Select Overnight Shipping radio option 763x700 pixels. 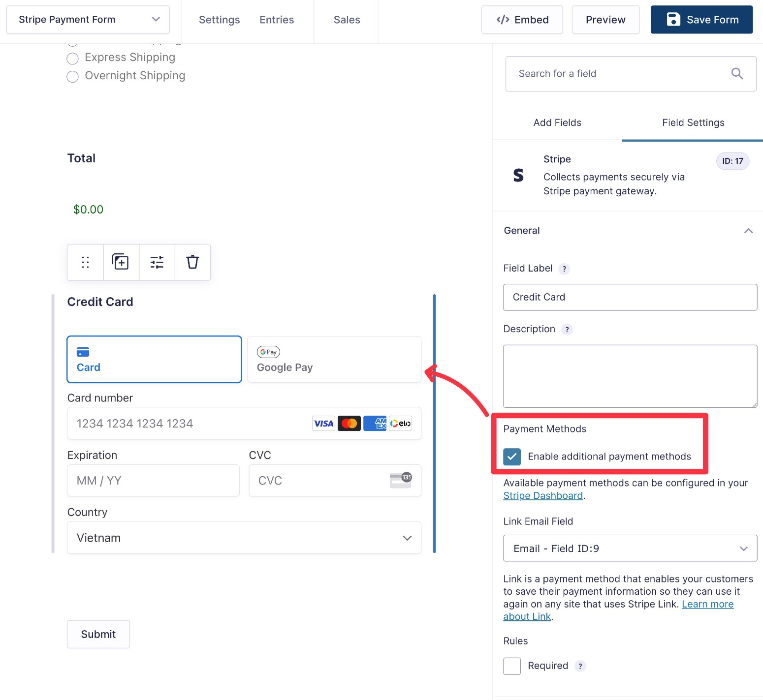tap(72, 77)
